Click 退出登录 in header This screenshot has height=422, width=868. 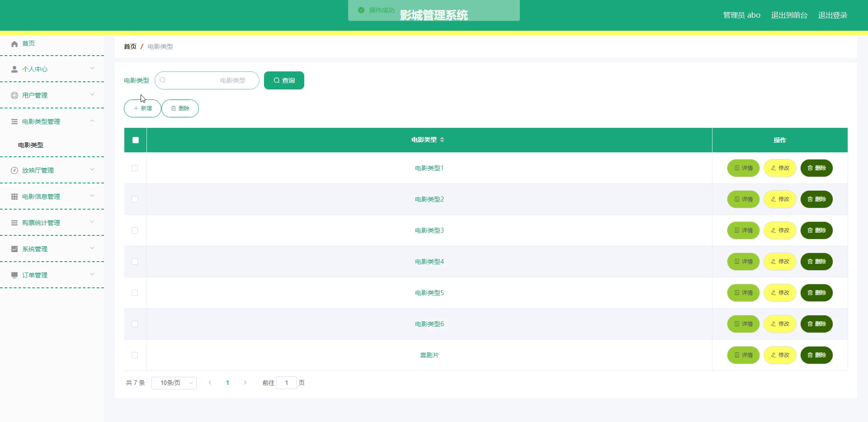pyautogui.click(x=832, y=15)
